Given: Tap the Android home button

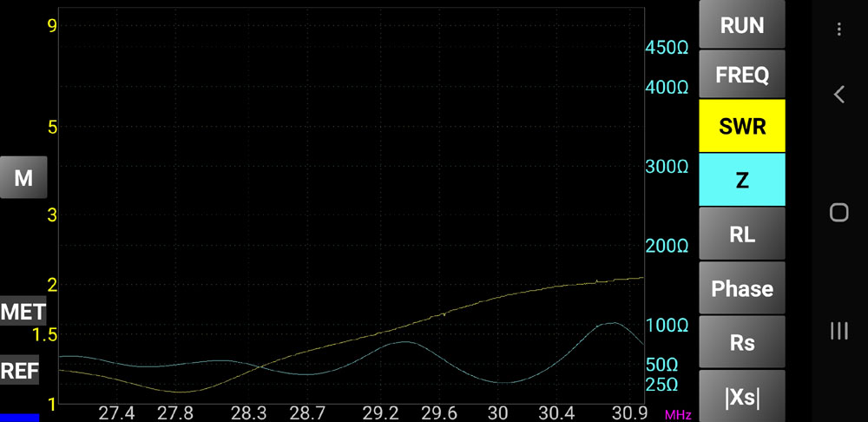Looking at the screenshot, I should coord(839,212).
